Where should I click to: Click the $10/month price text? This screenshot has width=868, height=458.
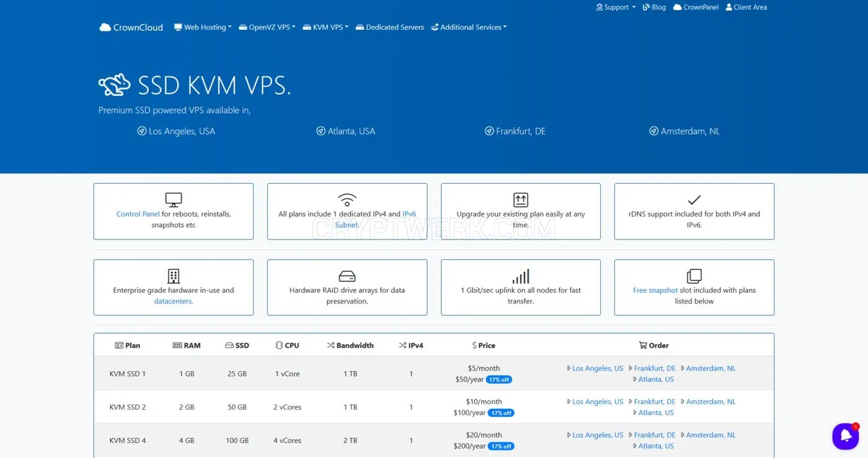pos(484,402)
